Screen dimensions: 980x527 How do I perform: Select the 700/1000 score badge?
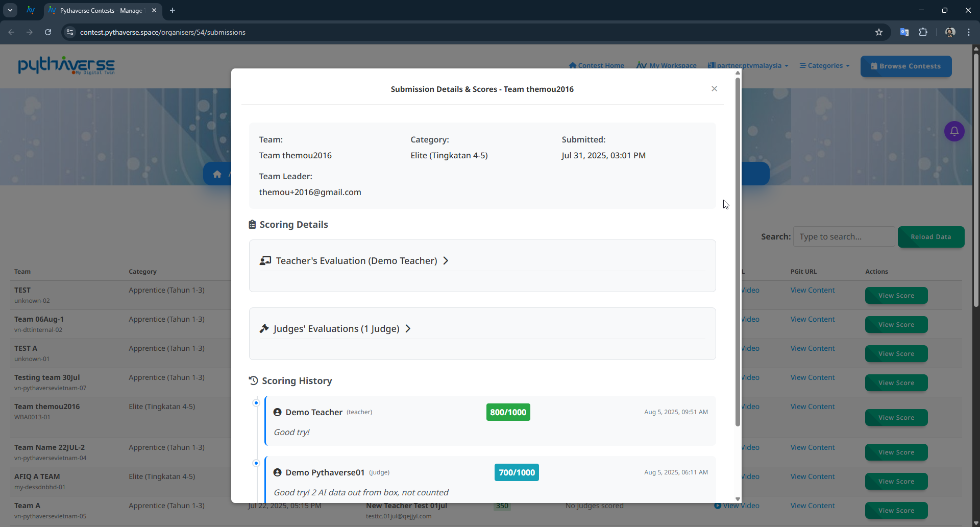(517, 472)
